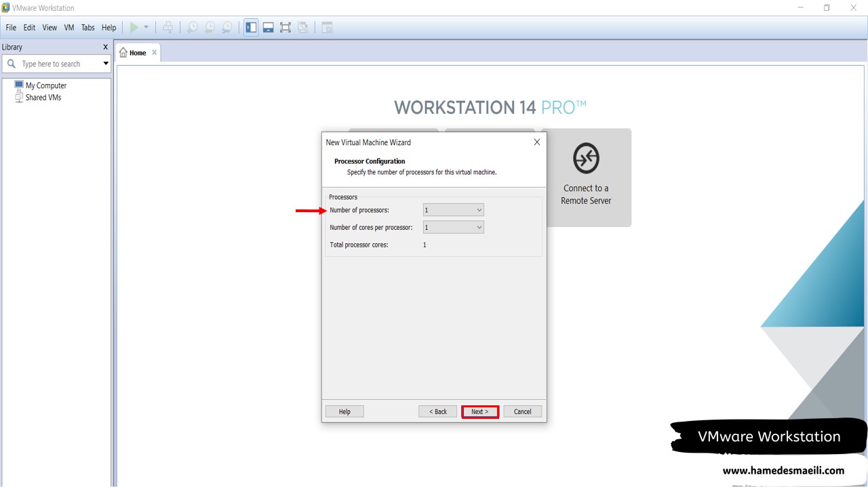Image resolution: width=868 pixels, height=488 pixels.
Task: Open the VM menu
Action: [x=69, y=28]
